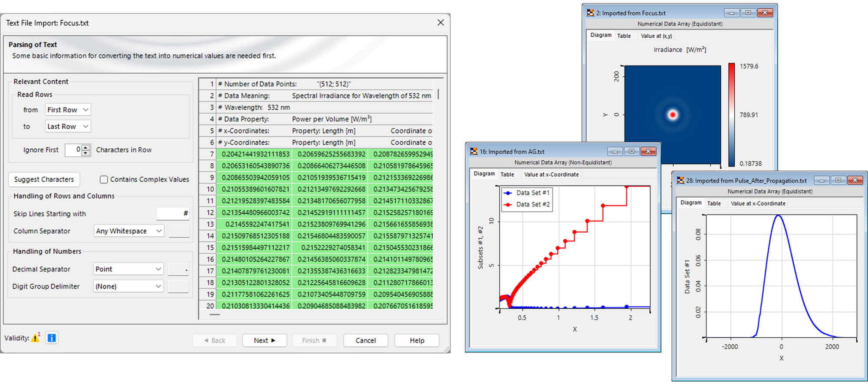Open the Read Rows 'from' dropdown

pyautogui.click(x=68, y=110)
